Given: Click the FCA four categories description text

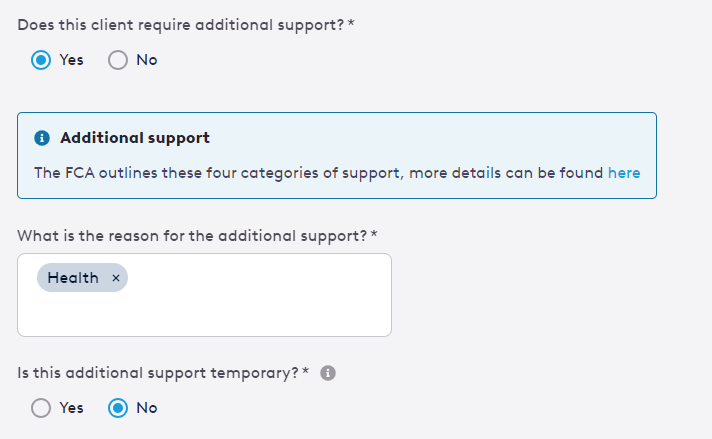Looking at the screenshot, I should point(318,173).
